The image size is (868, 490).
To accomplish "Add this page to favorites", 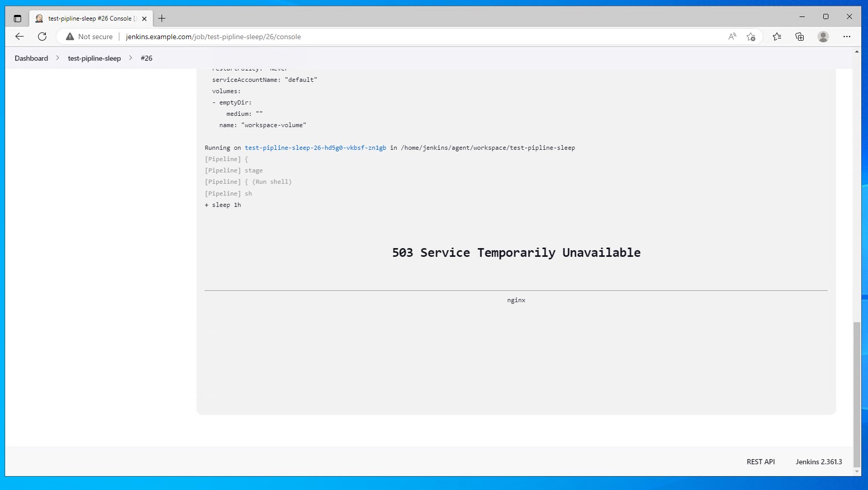I will click(751, 37).
